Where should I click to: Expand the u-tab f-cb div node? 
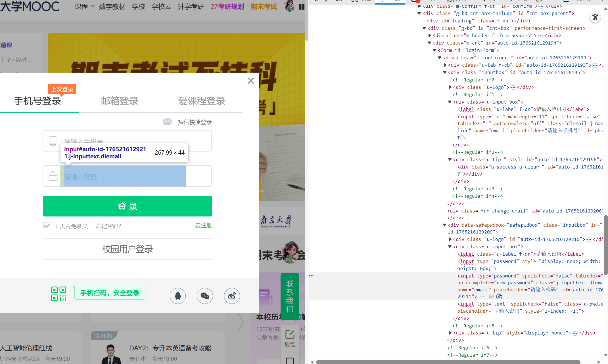pyautogui.click(x=445, y=65)
